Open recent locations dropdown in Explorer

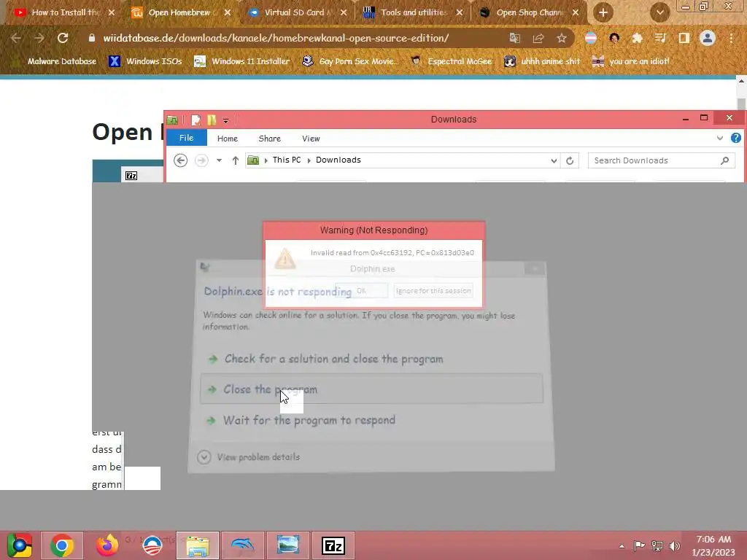pos(219,160)
